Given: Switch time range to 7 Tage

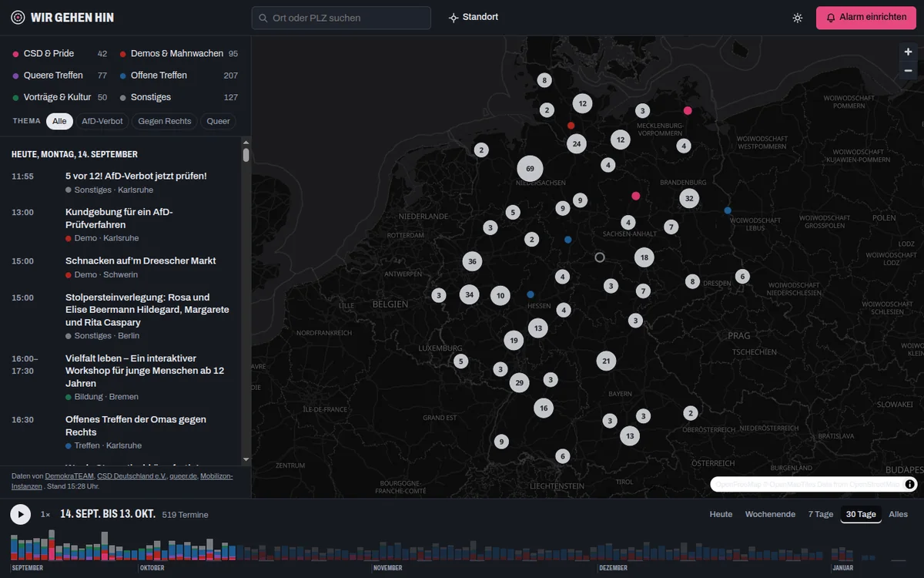Looking at the screenshot, I should (820, 514).
